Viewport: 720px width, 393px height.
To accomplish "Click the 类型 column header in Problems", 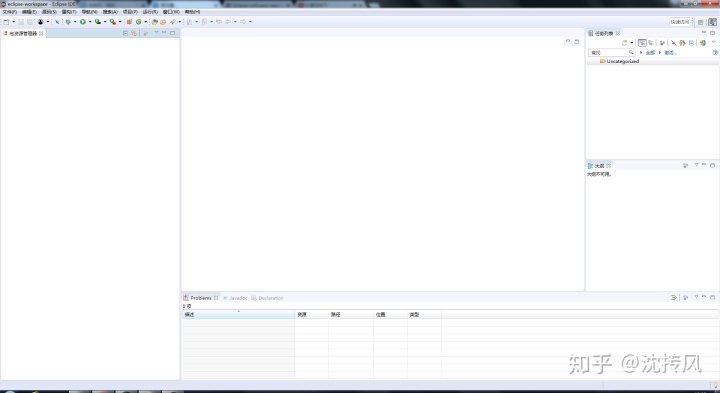I will coord(424,314).
